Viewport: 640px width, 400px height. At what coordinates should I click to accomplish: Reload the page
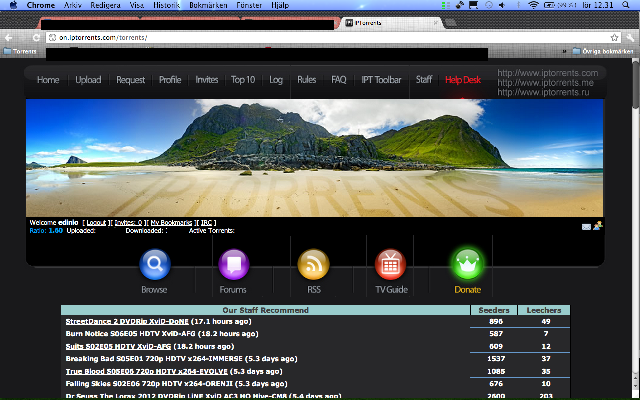[36, 38]
